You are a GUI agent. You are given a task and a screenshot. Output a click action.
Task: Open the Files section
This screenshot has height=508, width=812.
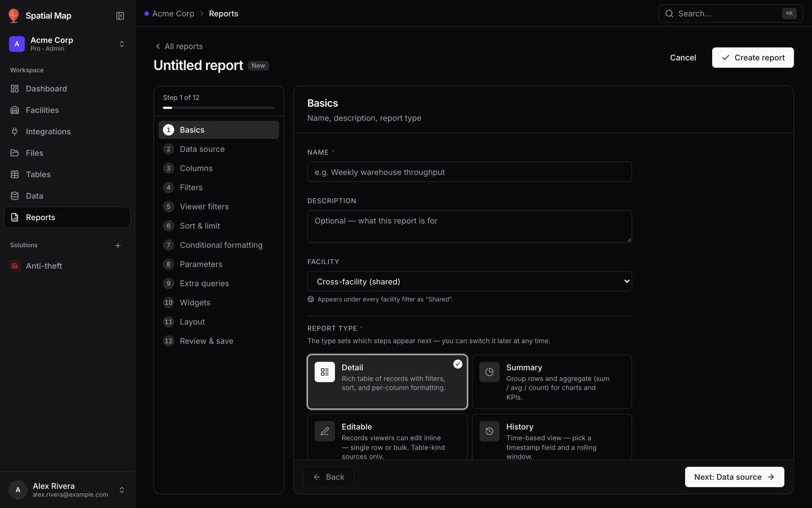(68, 153)
